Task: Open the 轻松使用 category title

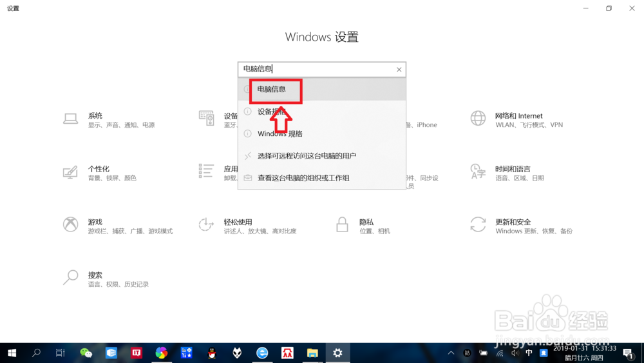Action: coord(238,222)
